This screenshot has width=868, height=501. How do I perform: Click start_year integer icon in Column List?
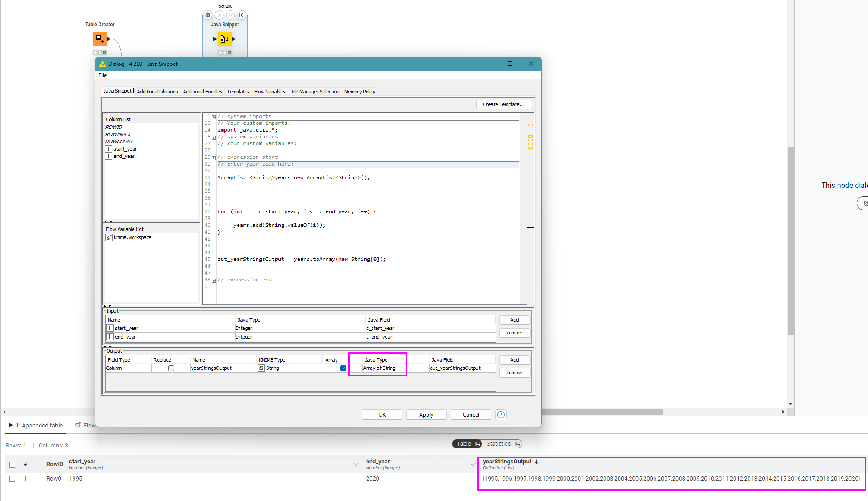pos(109,149)
